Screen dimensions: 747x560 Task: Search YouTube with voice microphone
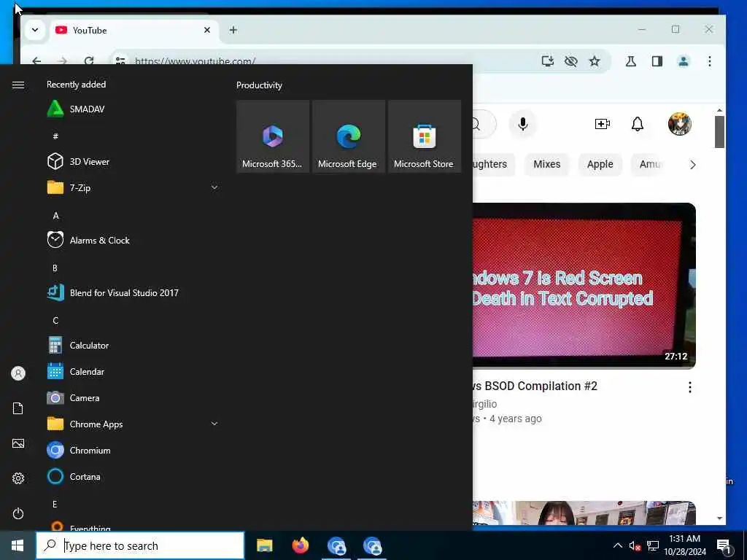point(522,124)
